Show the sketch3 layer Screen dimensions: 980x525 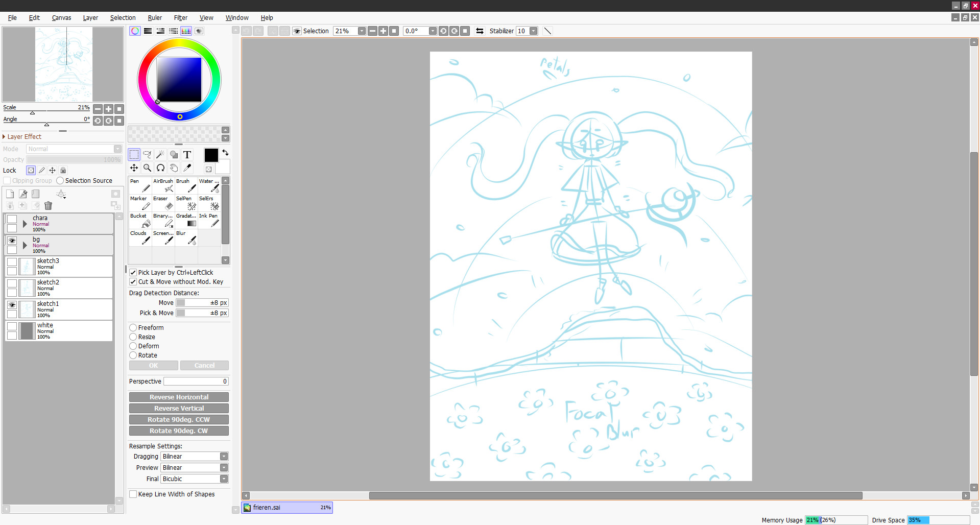(x=12, y=262)
